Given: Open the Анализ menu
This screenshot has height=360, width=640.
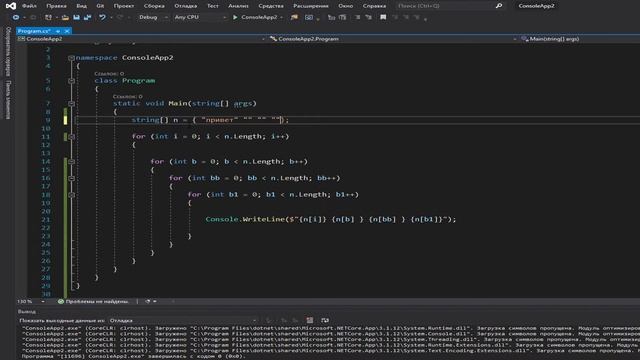Looking at the screenshot, I should (x=238, y=6).
